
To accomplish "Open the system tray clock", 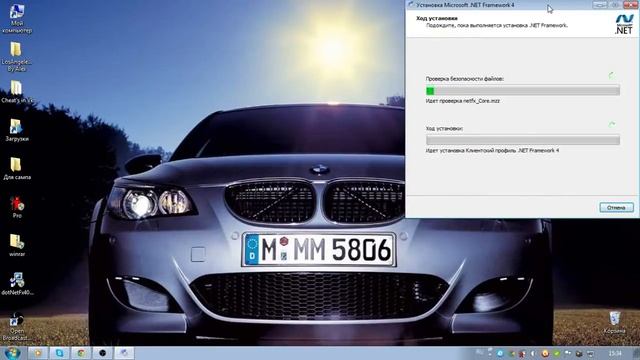I will click(x=615, y=353).
